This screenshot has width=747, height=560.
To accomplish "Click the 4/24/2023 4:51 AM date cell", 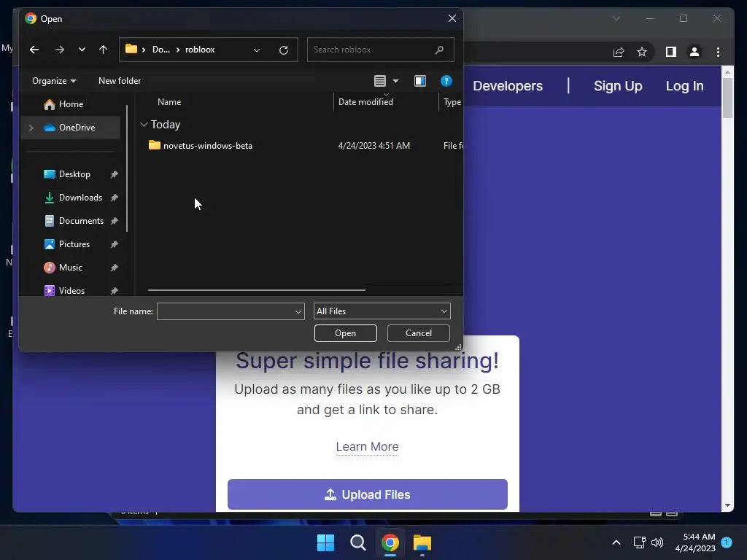I will click(374, 146).
